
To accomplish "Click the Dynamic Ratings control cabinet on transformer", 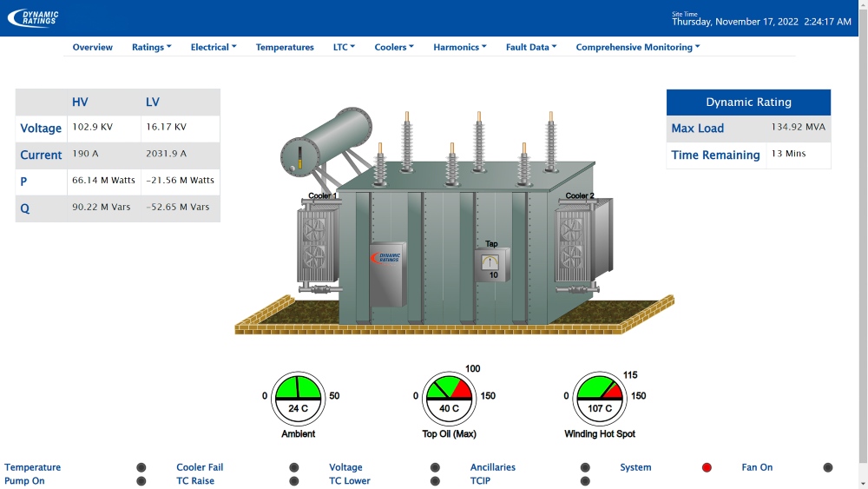I will coord(387,274).
